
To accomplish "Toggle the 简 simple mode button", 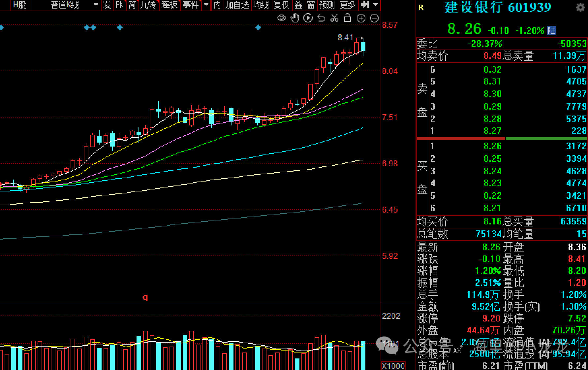I will click(132, 5).
